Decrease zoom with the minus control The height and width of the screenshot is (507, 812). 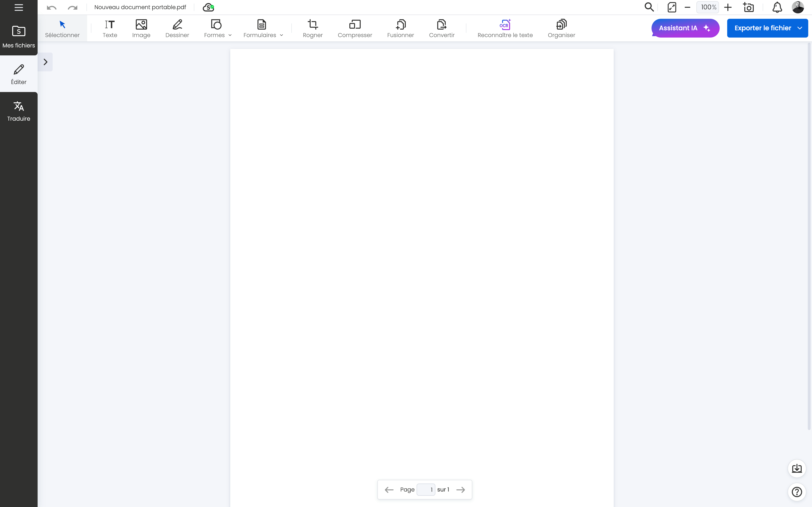coord(687,7)
